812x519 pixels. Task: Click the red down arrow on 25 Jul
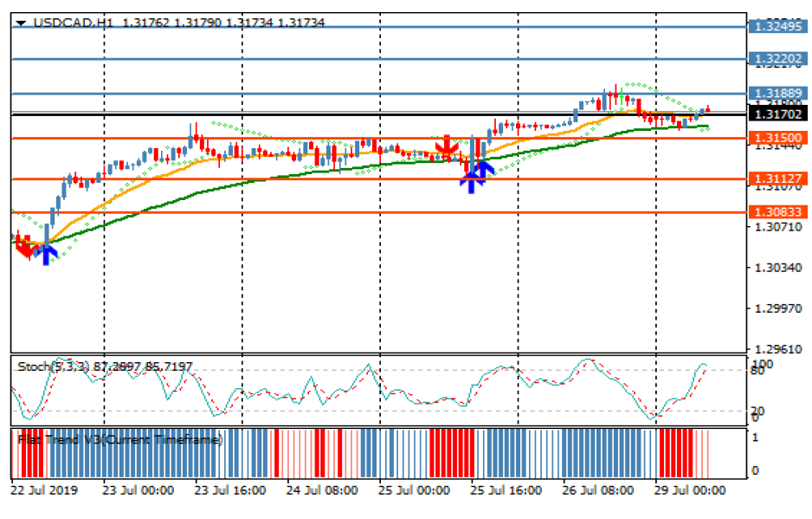point(447,147)
